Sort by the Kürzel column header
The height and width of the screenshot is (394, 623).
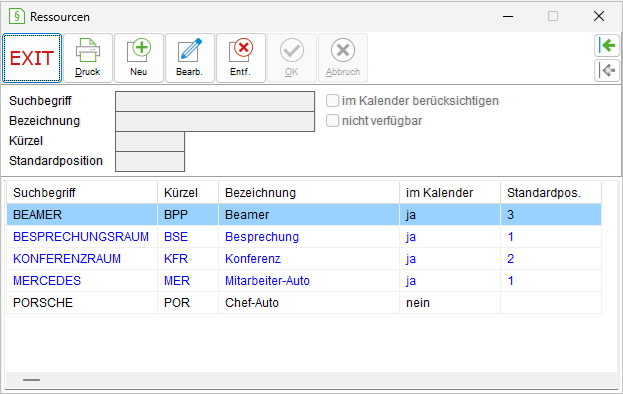(x=188, y=193)
